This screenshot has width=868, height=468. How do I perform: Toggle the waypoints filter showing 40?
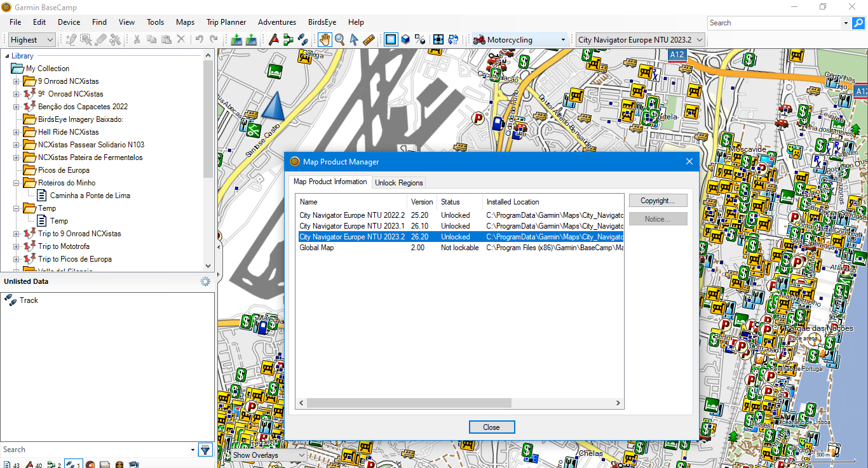tap(33, 465)
